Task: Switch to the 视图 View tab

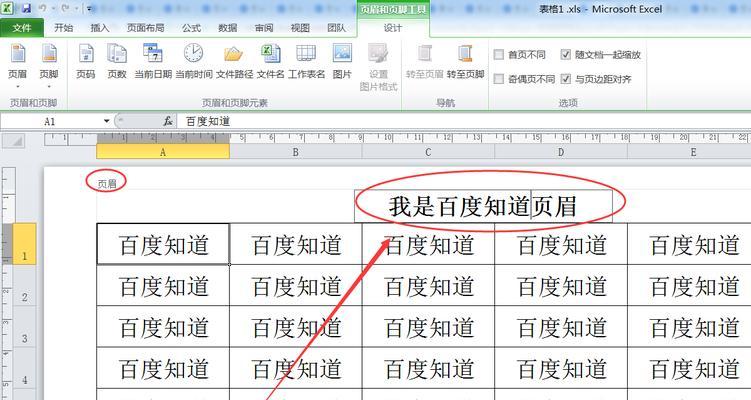Action: click(300, 28)
